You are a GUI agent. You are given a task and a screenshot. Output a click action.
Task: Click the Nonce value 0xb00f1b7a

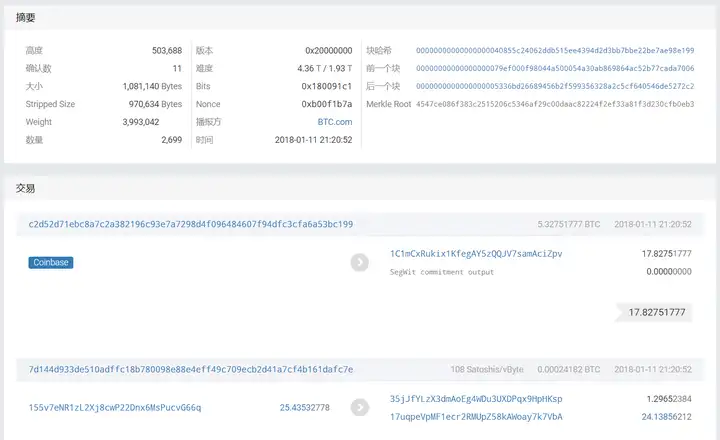point(326,104)
